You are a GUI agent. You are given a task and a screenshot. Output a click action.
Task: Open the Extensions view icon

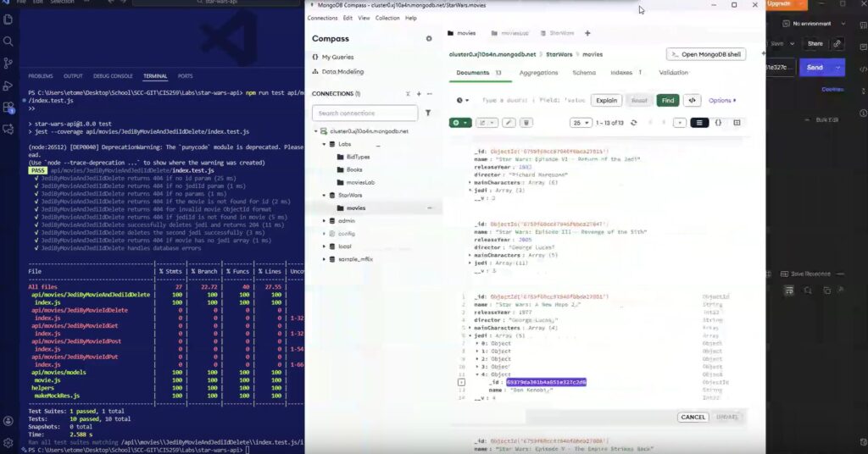8,108
